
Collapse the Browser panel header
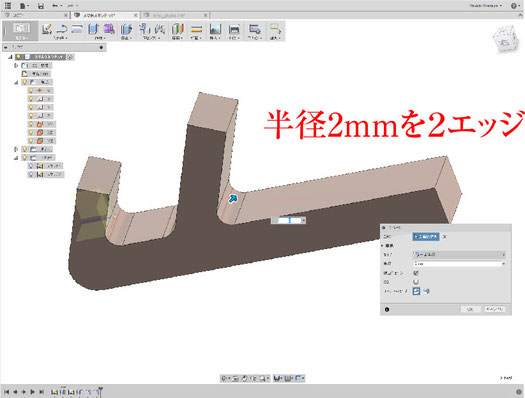pos(6,48)
